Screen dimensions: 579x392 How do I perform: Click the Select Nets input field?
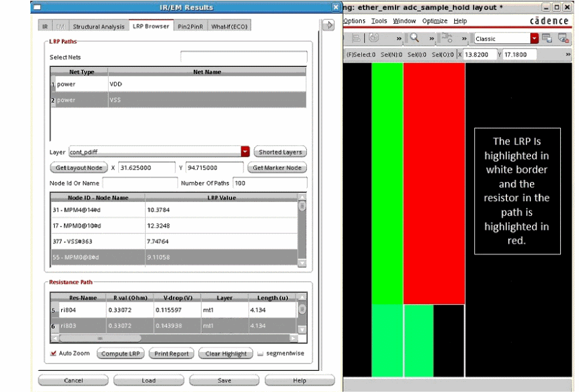pos(243,57)
